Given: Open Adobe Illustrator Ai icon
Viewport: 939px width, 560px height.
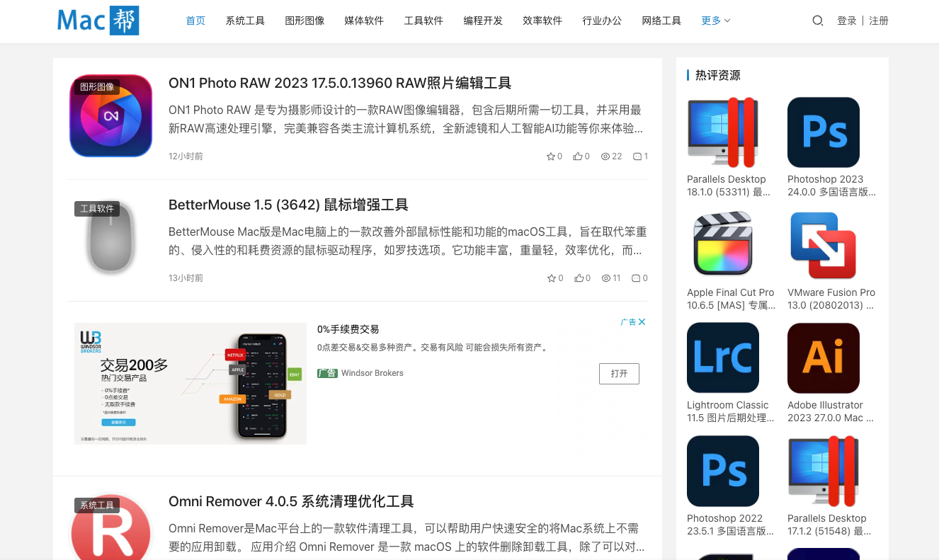Looking at the screenshot, I should (824, 358).
